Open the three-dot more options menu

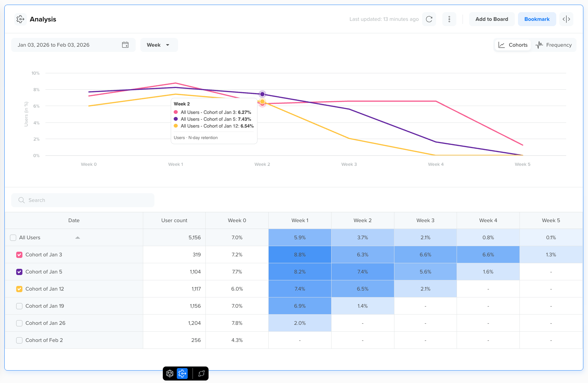449,19
